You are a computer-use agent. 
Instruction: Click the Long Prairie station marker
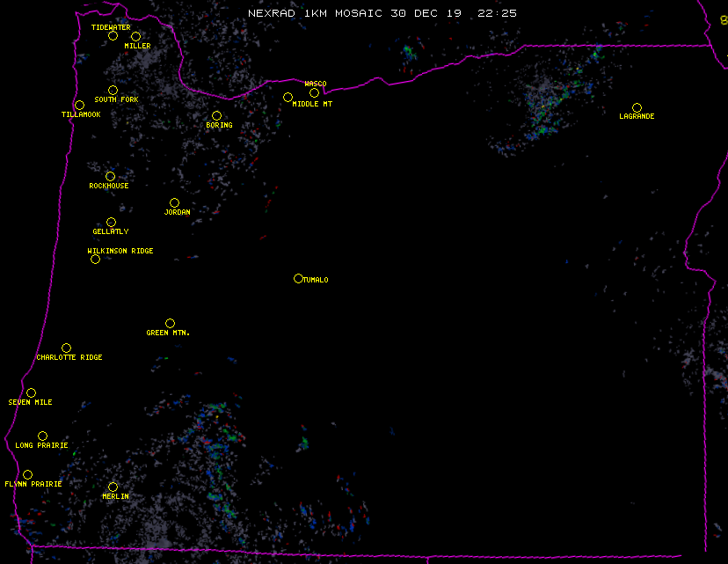tap(42, 436)
